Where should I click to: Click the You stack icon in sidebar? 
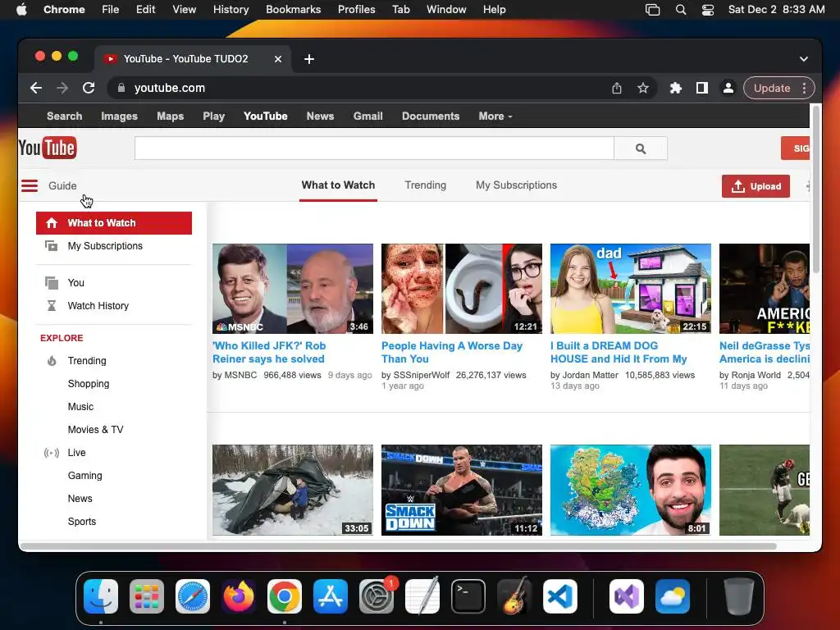52,283
